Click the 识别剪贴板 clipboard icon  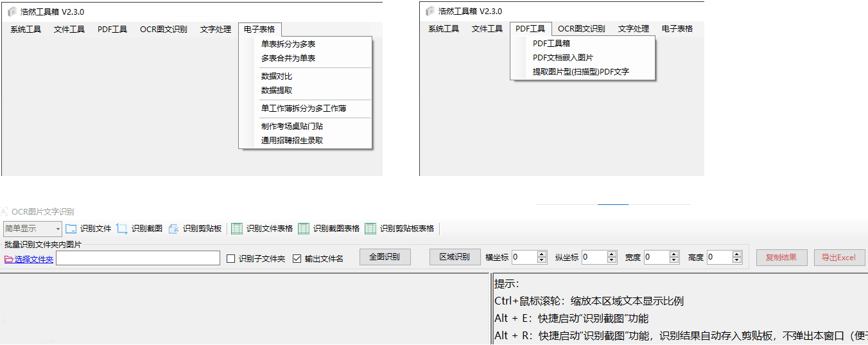pos(173,229)
